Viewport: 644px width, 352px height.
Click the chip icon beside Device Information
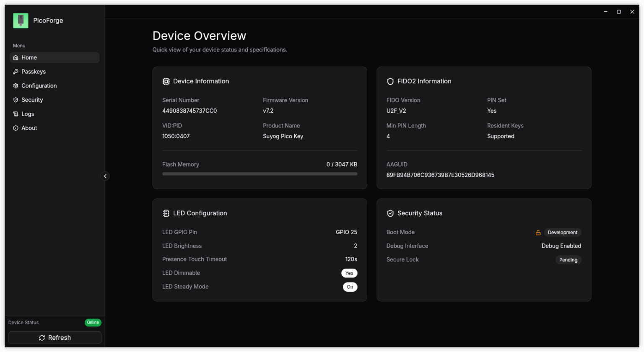[x=166, y=81]
